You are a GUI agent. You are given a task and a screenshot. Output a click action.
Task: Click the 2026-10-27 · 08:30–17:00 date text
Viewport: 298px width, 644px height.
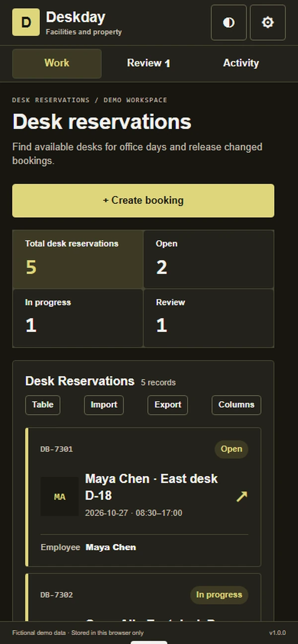(x=134, y=513)
